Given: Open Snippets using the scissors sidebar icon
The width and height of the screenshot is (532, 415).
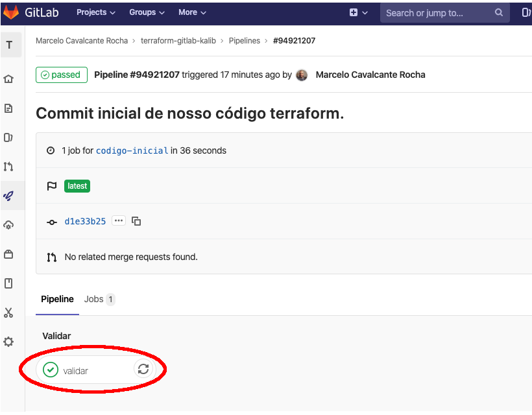Looking at the screenshot, I should pos(9,313).
